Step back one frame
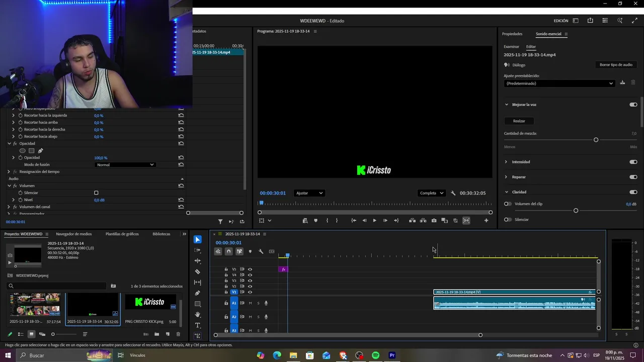Viewport: 644px width, 362px height. (x=364, y=221)
